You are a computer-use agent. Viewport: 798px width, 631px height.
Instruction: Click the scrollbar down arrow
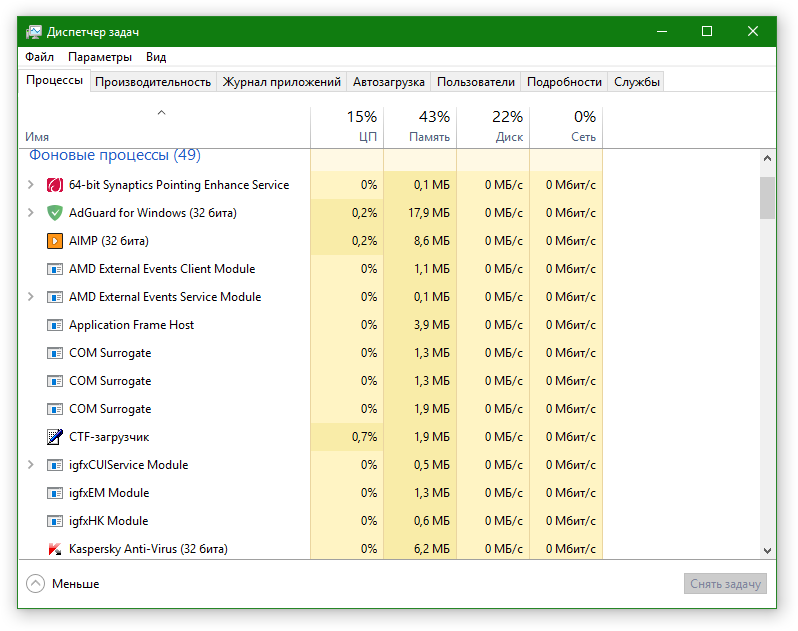pos(767,551)
